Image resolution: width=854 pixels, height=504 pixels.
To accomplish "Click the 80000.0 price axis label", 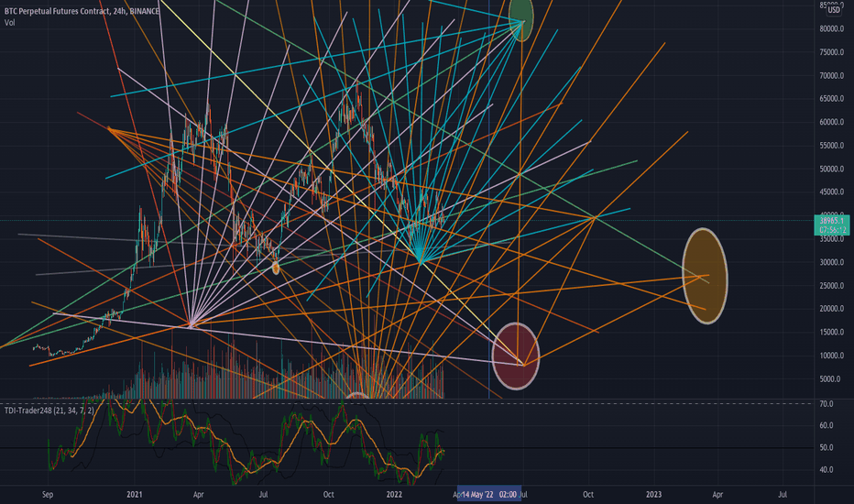I will pyautogui.click(x=832, y=29).
